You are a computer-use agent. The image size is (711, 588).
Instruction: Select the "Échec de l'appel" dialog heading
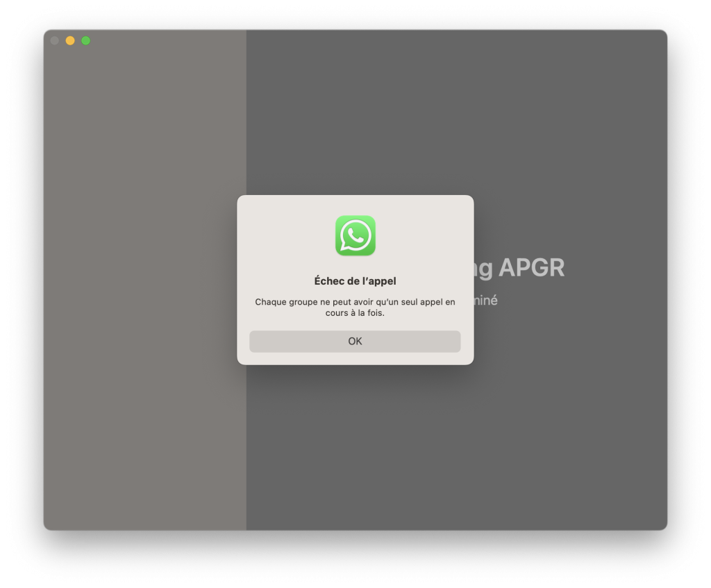click(355, 281)
